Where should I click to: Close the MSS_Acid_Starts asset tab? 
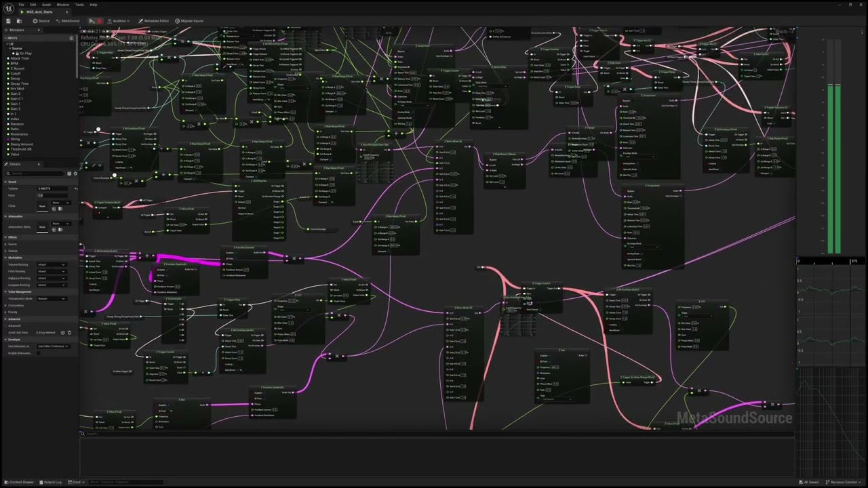click(x=66, y=12)
